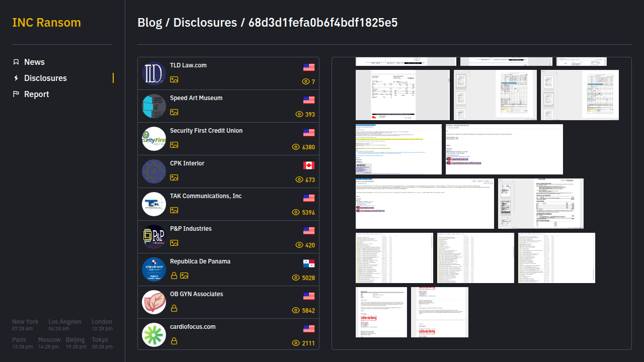Click the eye icon beside 6380 views
644x362 pixels.
(x=296, y=147)
